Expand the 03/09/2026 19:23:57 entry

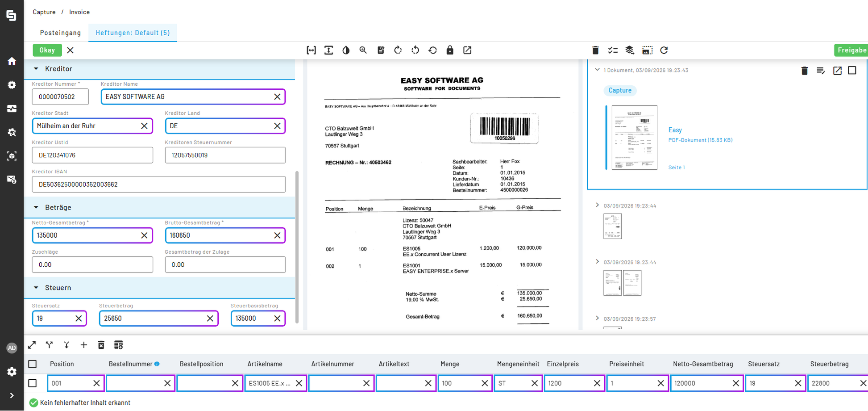(x=597, y=318)
